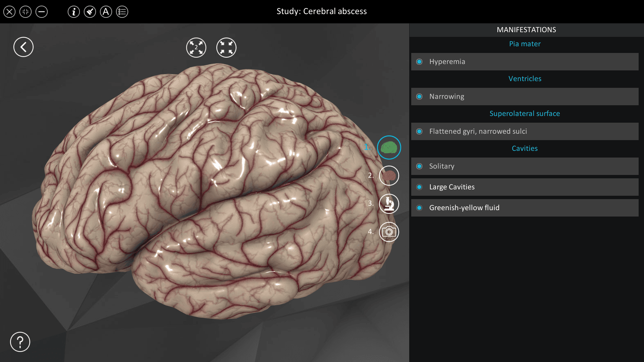The width and height of the screenshot is (644, 362).
Task: Toggle the Hyperemia radio indicator
Action: (419, 62)
